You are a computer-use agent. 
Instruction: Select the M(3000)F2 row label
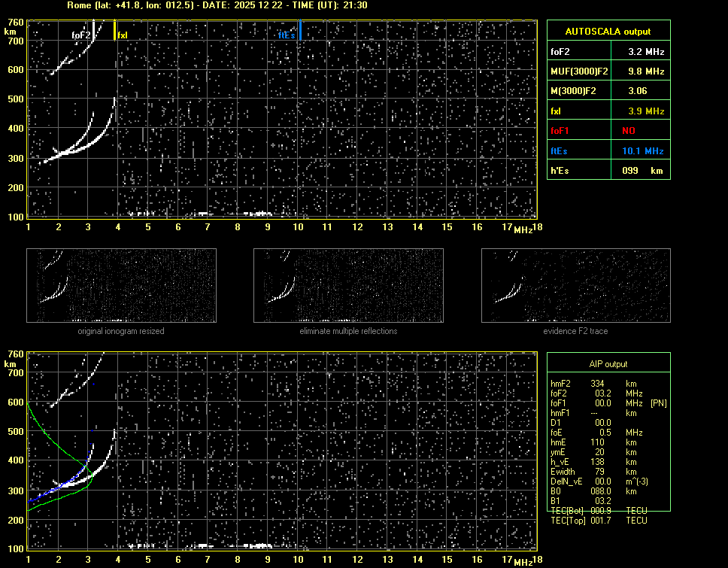(573, 91)
